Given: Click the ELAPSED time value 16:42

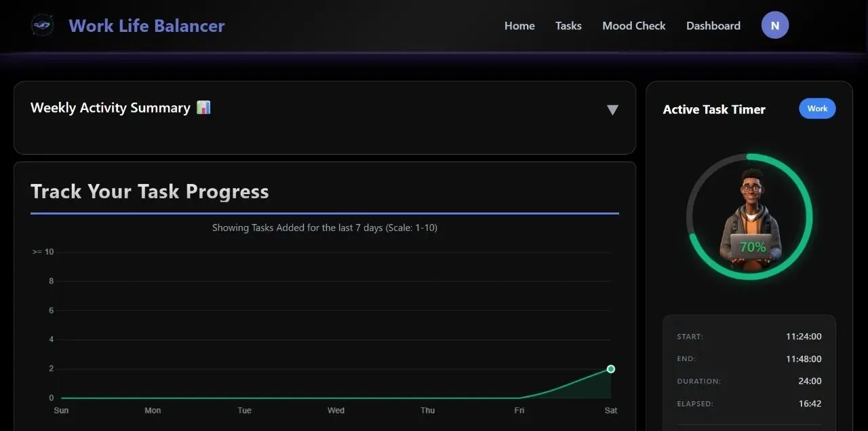Looking at the screenshot, I should [810, 403].
